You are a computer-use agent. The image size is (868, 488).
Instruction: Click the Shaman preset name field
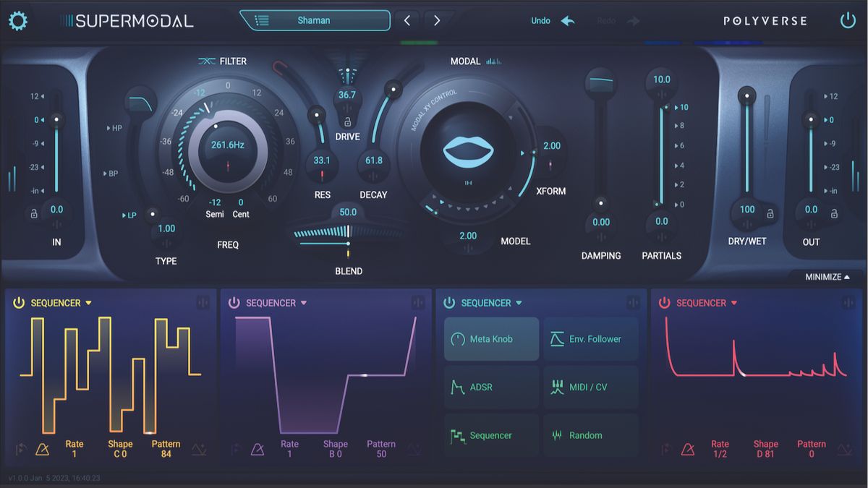315,20
